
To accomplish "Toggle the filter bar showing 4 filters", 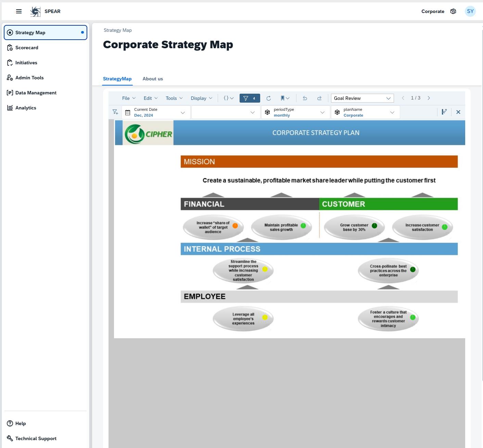I will coord(250,98).
